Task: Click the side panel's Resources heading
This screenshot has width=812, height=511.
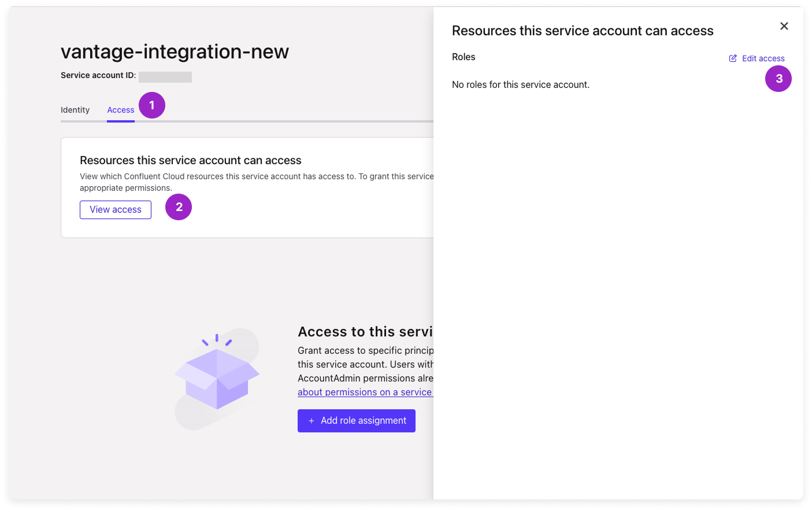Action: (583, 31)
